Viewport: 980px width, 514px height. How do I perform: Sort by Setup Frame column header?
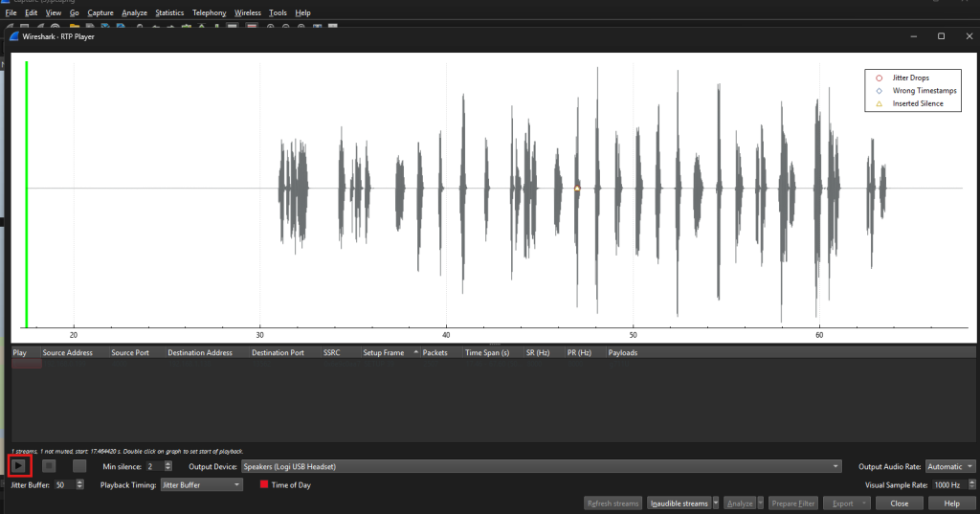coord(390,352)
